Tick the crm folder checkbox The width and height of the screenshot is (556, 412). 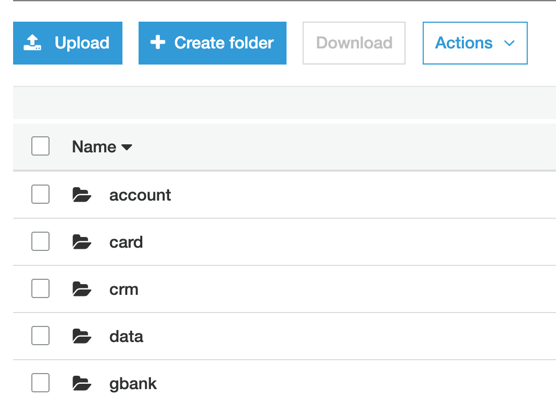click(40, 289)
